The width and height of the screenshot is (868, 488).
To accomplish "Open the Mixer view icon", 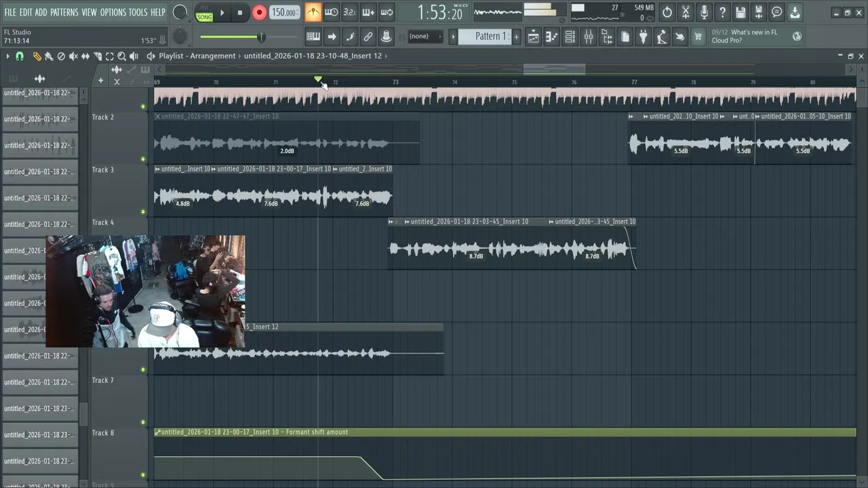I will point(589,37).
